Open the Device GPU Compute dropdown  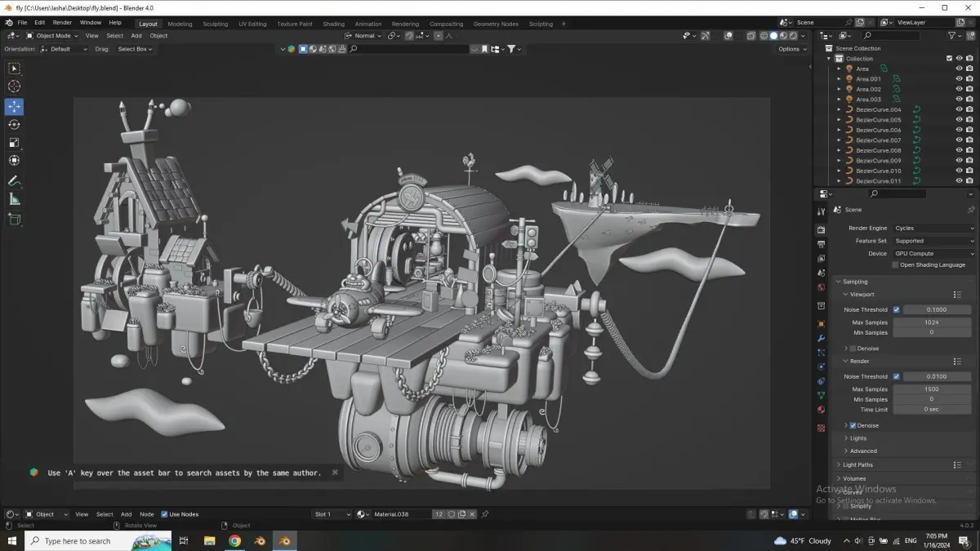point(934,254)
